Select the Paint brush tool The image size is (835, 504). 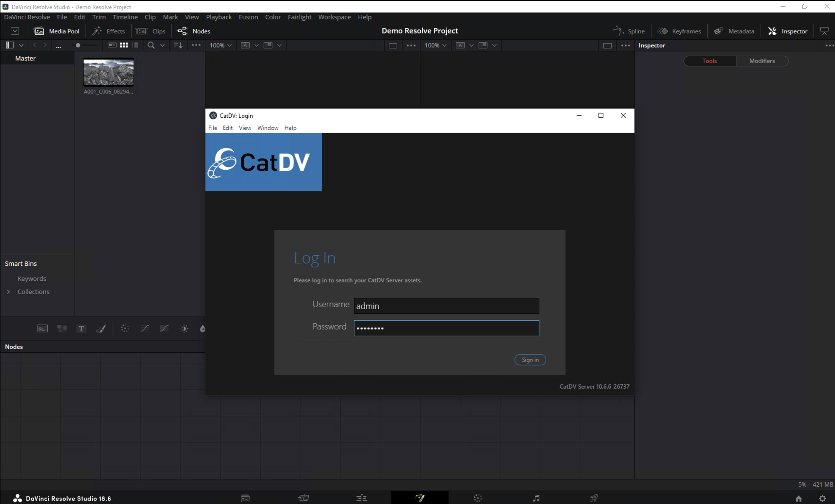tap(101, 329)
